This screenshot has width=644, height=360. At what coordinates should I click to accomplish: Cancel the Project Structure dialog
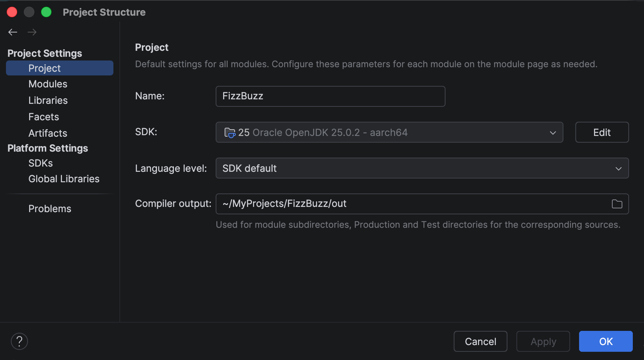coord(480,341)
